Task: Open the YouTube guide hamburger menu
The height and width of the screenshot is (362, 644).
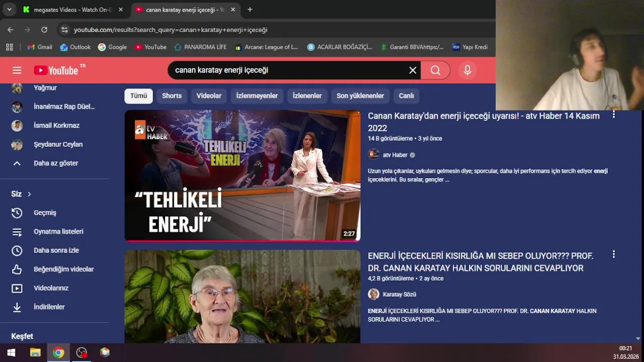Action: coord(17,70)
